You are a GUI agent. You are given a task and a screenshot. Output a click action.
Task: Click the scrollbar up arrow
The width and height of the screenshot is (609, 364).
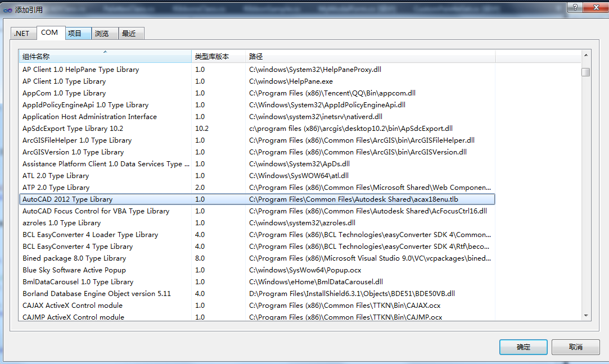tap(586, 55)
